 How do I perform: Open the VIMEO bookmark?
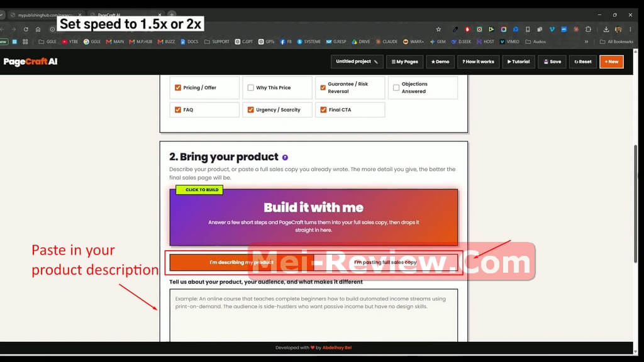click(509, 41)
